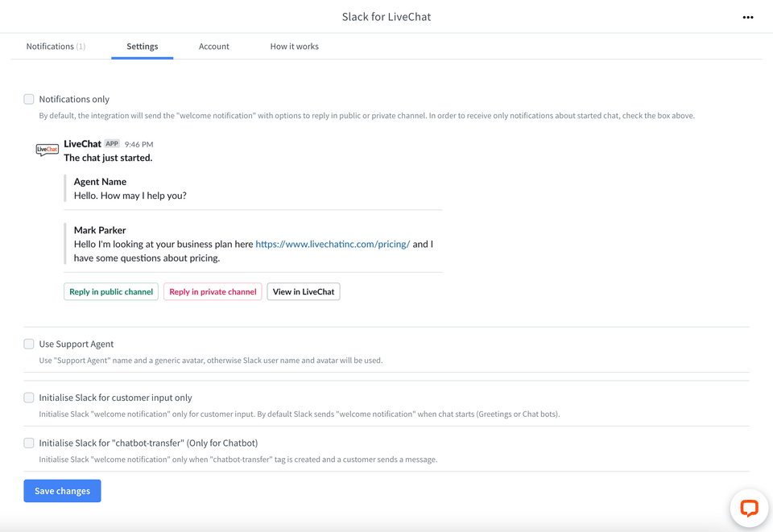Image resolution: width=773 pixels, height=532 pixels.
Task: Open the livechatinc.com pricing link
Action: (333, 244)
